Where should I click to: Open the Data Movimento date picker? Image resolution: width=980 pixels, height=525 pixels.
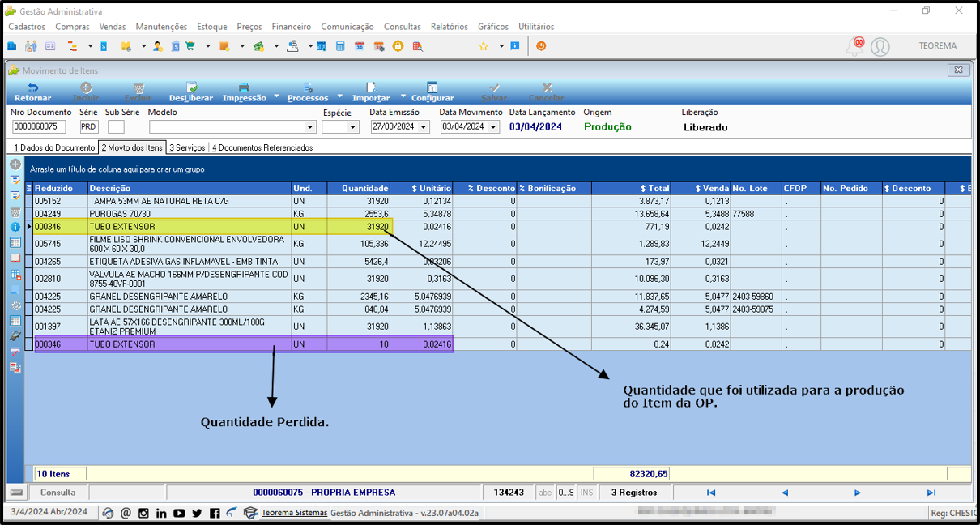494,127
